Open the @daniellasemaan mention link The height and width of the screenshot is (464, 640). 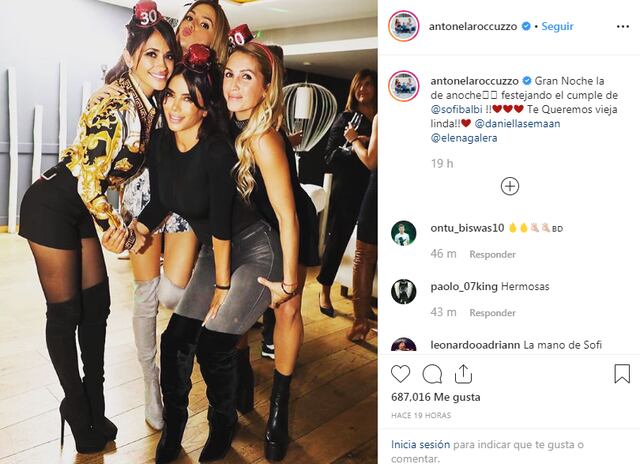[518, 124]
